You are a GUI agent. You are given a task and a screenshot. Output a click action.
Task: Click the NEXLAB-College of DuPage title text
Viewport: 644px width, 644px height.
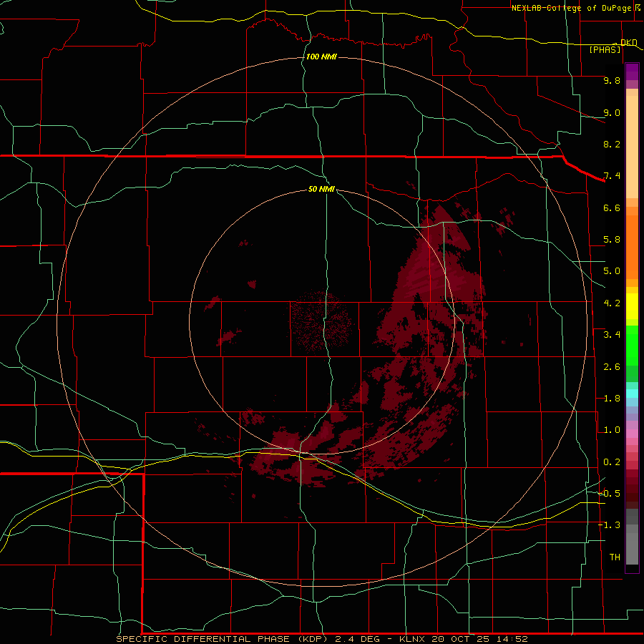[572, 8]
